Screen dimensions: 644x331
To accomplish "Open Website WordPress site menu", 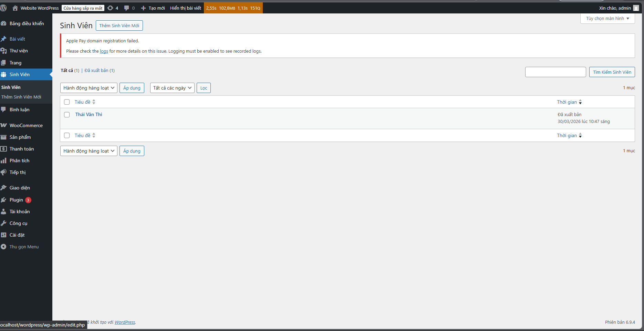I will pyautogui.click(x=40, y=8).
